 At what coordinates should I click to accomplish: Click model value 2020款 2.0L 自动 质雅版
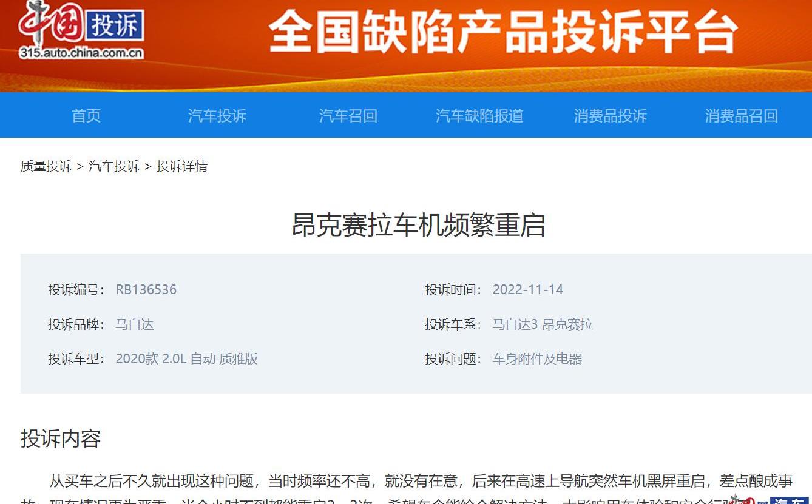(187, 359)
